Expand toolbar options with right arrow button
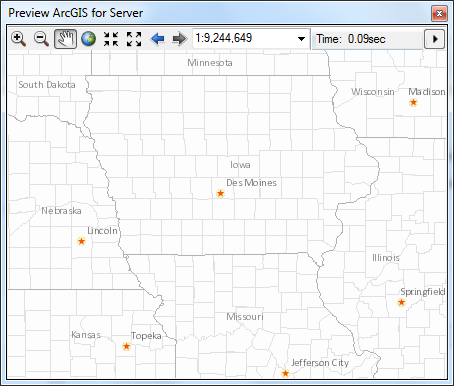454x386 pixels. [435, 39]
